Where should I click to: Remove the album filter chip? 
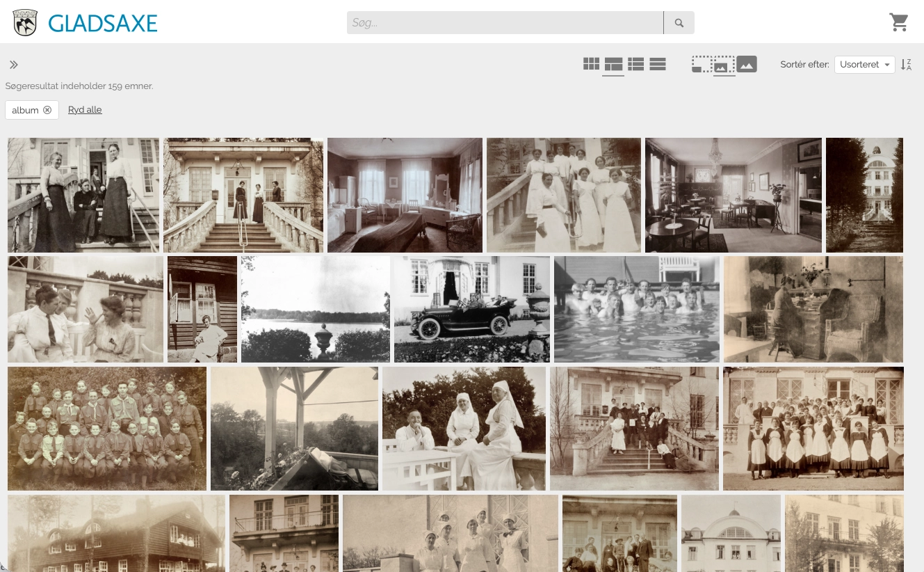(47, 110)
